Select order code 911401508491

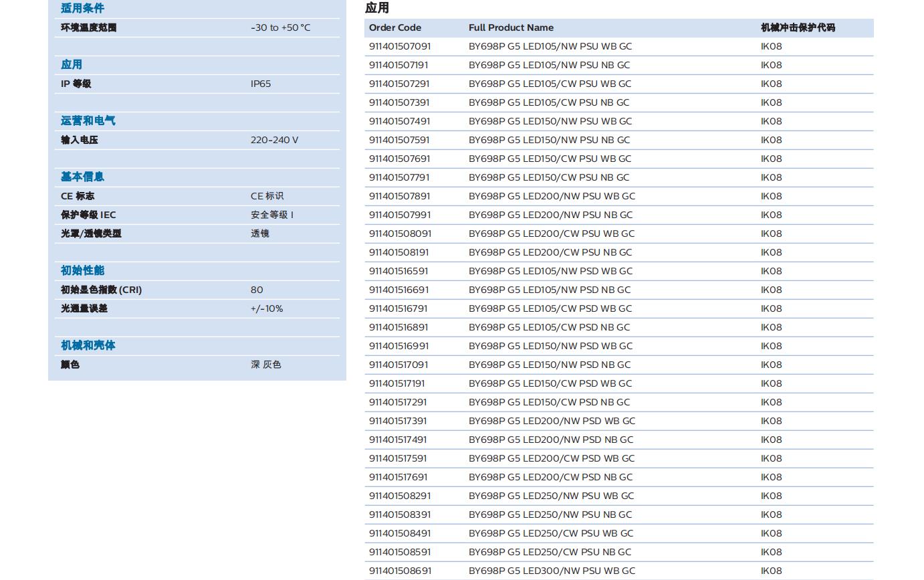400,533
